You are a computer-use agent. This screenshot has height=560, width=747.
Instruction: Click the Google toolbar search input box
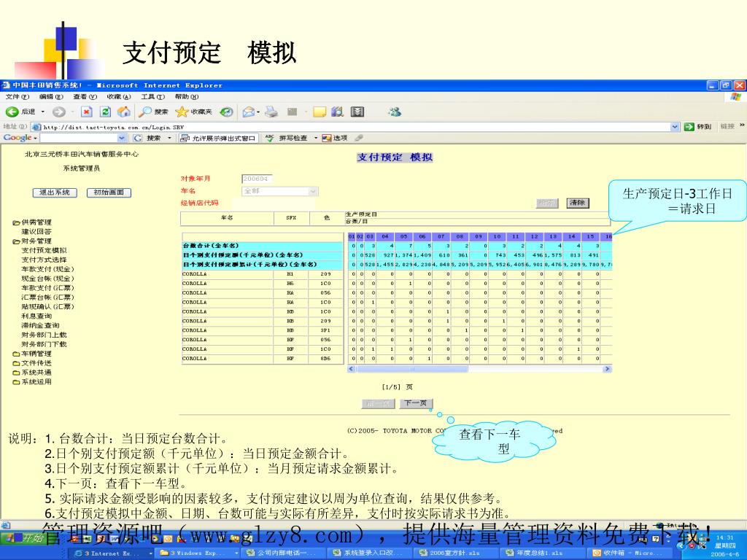coord(79,138)
